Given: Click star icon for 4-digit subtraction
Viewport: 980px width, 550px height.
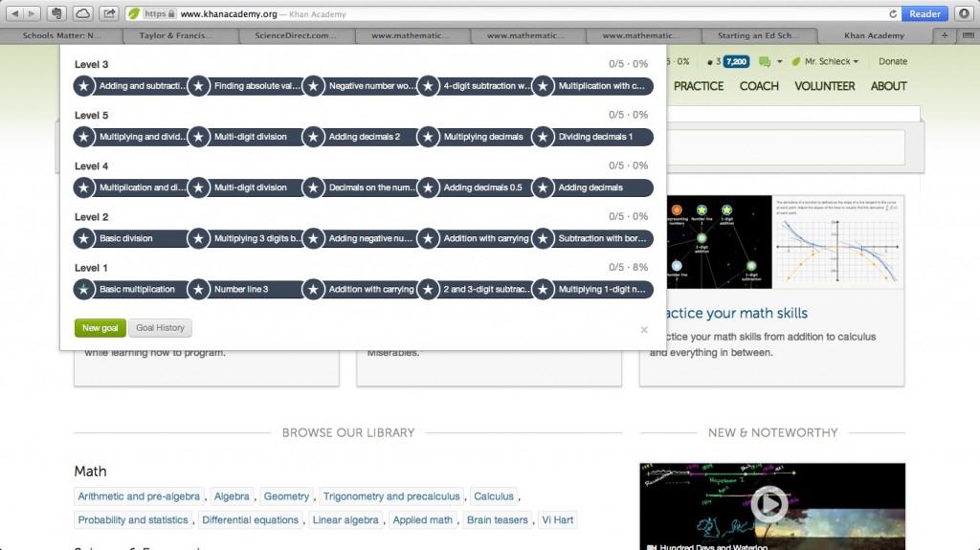Looking at the screenshot, I should click(x=428, y=86).
